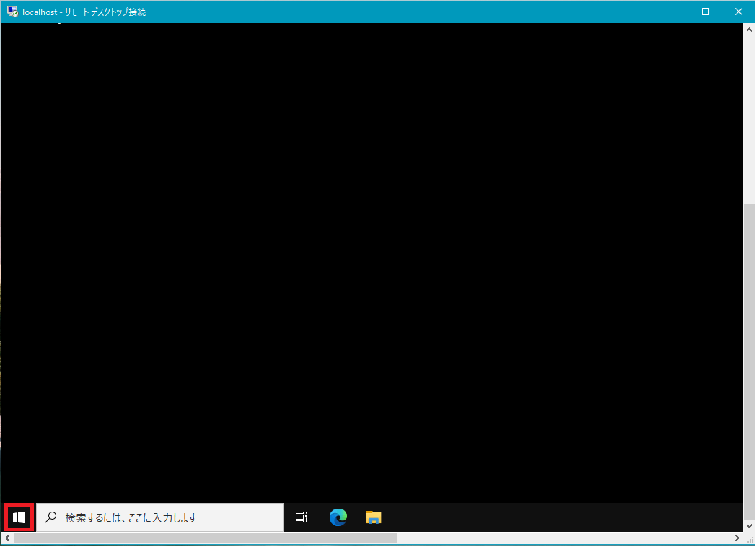
Task: Maximize the Remote Desktop Connection window
Action: tap(706, 12)
